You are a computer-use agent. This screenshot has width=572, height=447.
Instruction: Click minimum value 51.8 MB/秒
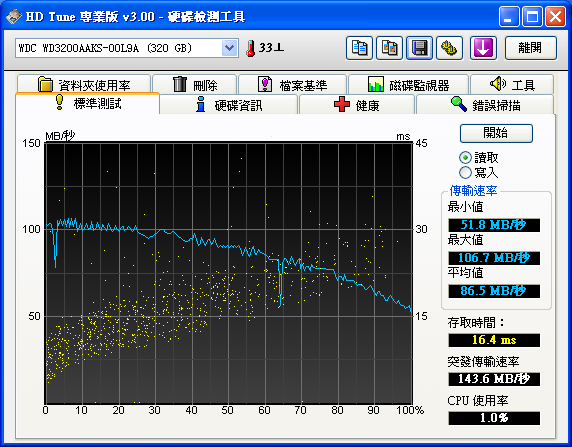pos(494,225)
